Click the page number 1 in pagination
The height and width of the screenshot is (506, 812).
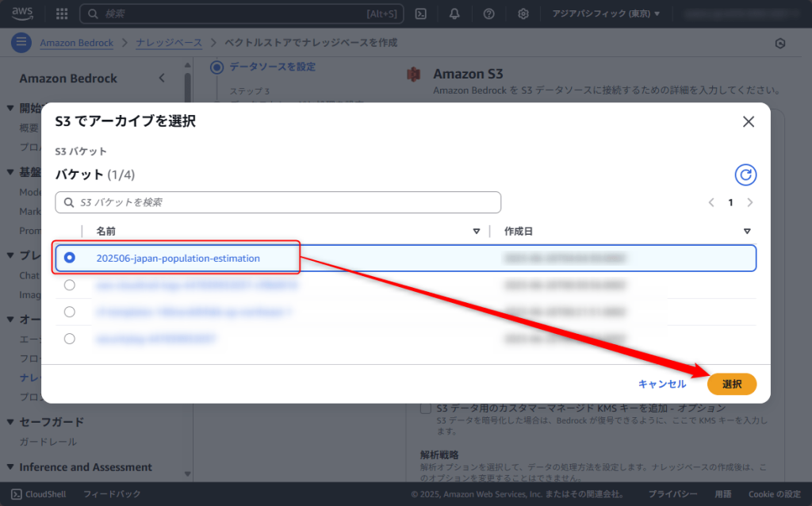click(730, 202)
